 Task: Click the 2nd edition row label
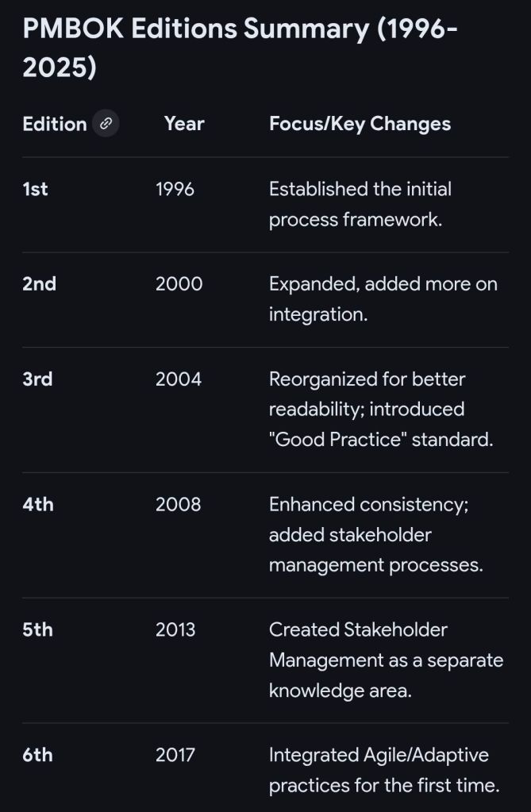[x=39, y=284]
